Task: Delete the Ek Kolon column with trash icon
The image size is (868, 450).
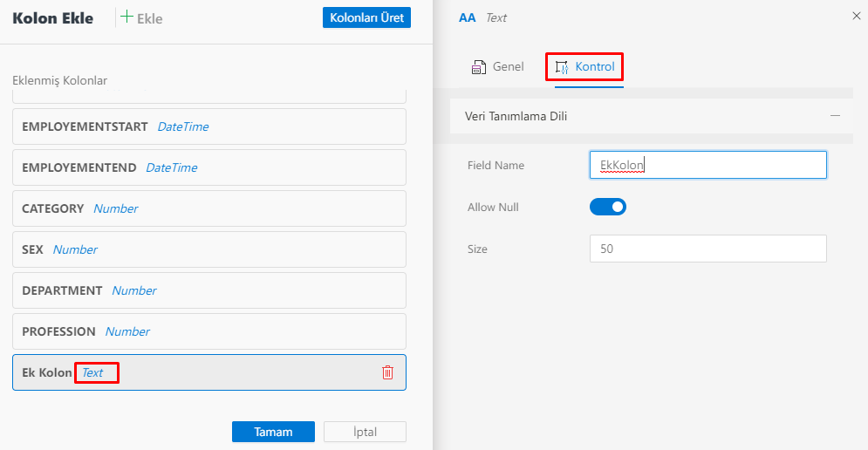Action: tap(388, 372)
